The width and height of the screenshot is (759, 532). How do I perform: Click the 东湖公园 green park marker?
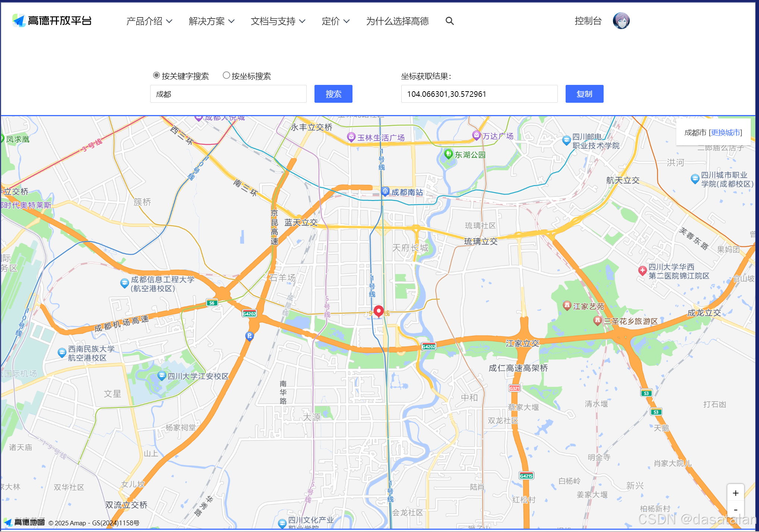point(448,154)
